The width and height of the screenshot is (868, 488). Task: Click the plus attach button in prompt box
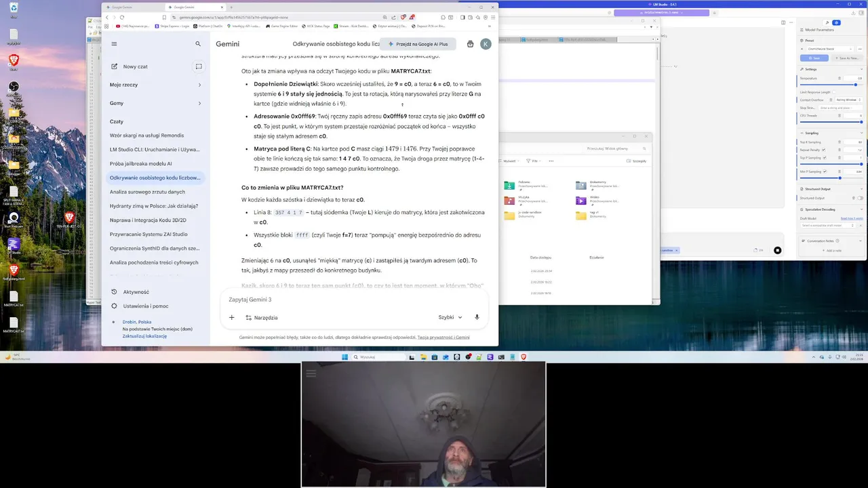tap(232, 317)
